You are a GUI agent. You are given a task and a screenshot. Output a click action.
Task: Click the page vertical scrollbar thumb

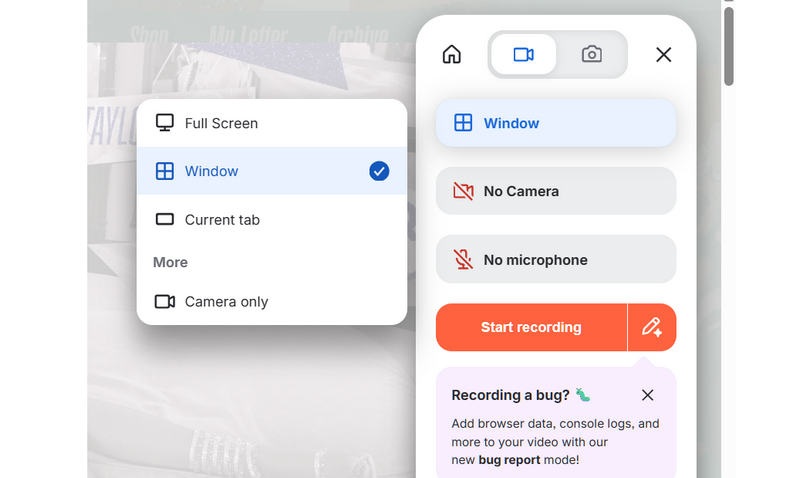tap(729, 46)
